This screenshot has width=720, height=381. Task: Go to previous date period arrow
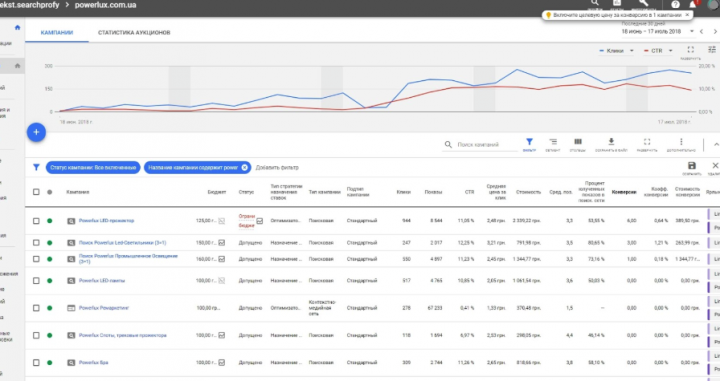click(701, 31)
